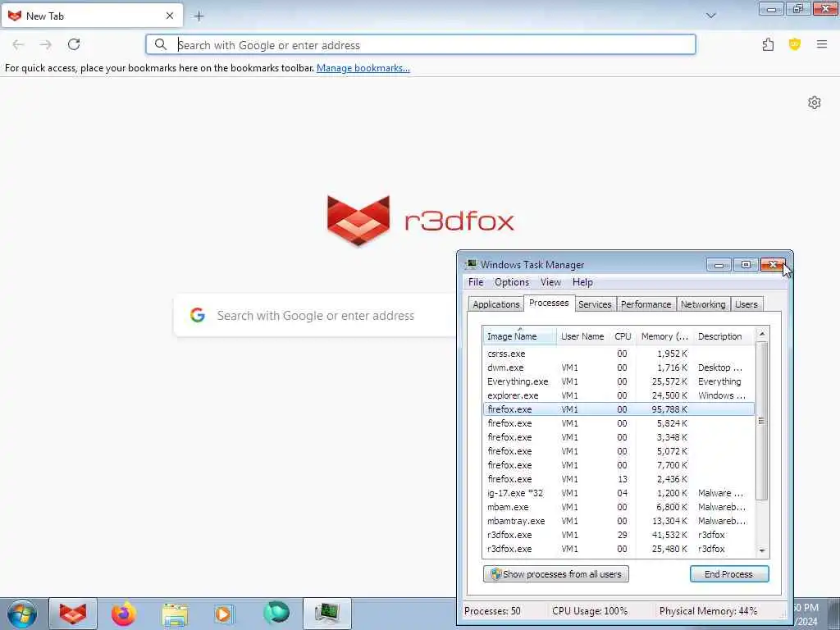Select r3dfox.exe using 25,480 K memory
The image size is (840, 630).
pyautogui.click(x=619, y=549)
